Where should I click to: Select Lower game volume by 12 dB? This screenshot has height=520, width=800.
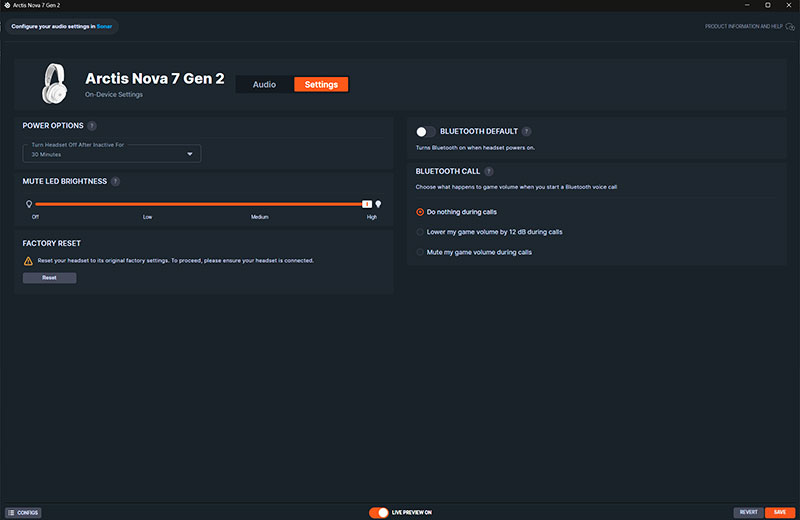420,232
